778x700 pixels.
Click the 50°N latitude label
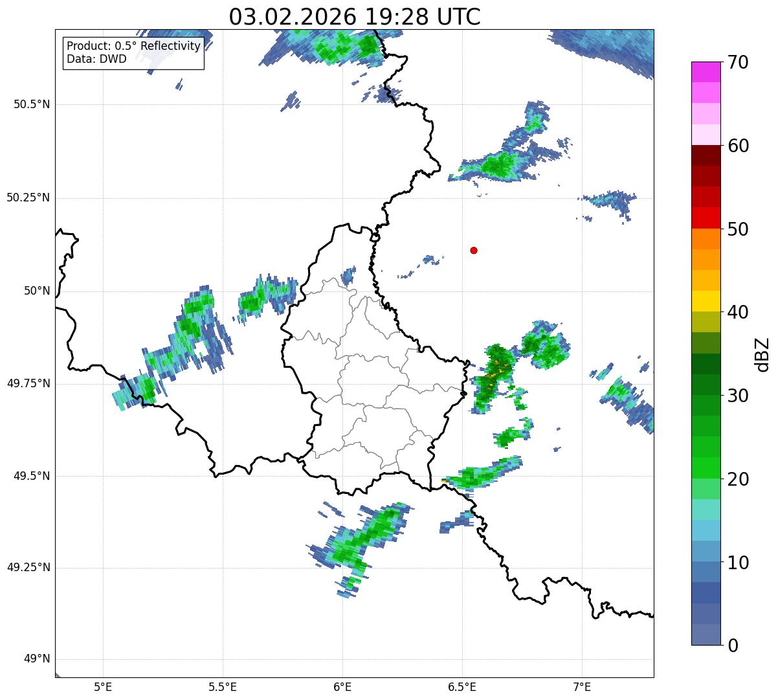[37, 291]
